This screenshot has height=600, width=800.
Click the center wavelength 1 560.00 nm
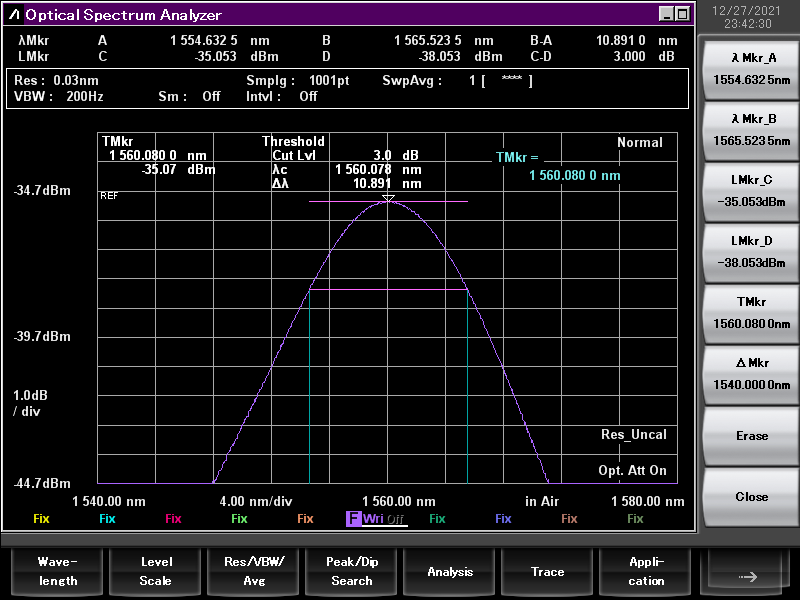(x=399, y=502)
